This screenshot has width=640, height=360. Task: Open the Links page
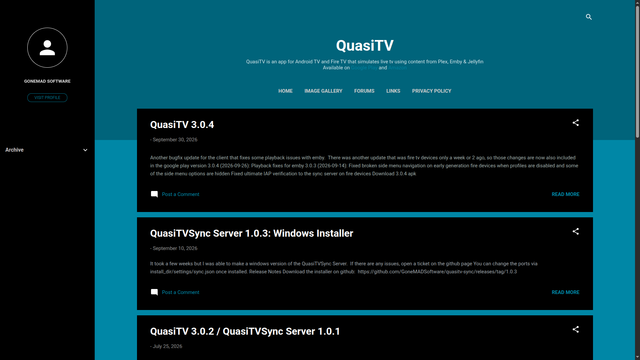tap(393, 91)
